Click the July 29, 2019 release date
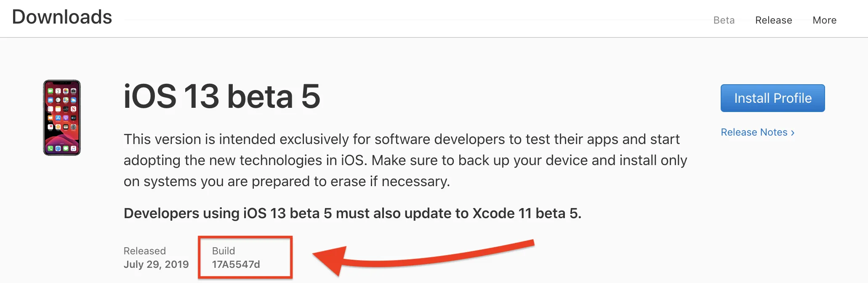 pyautogui.click(x=156, y=264)
